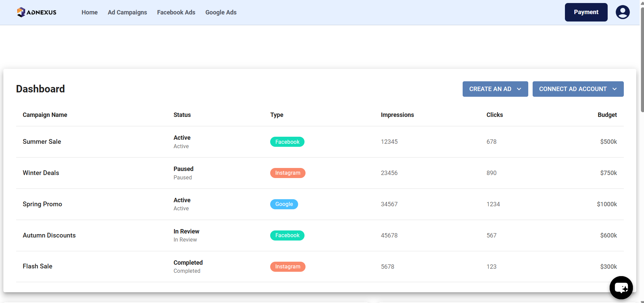
Task: Click the AdNexus logo
Action: pos(36,12)
